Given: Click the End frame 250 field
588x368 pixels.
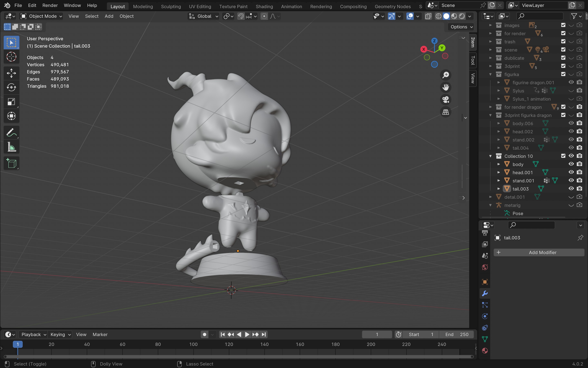Looking at the screenshot, I should click(457, 334).
